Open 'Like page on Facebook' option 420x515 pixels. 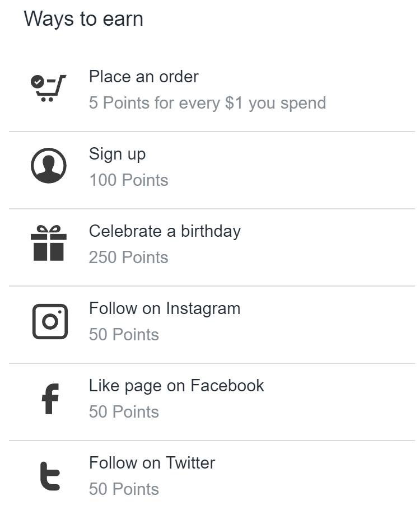(176, 386)
